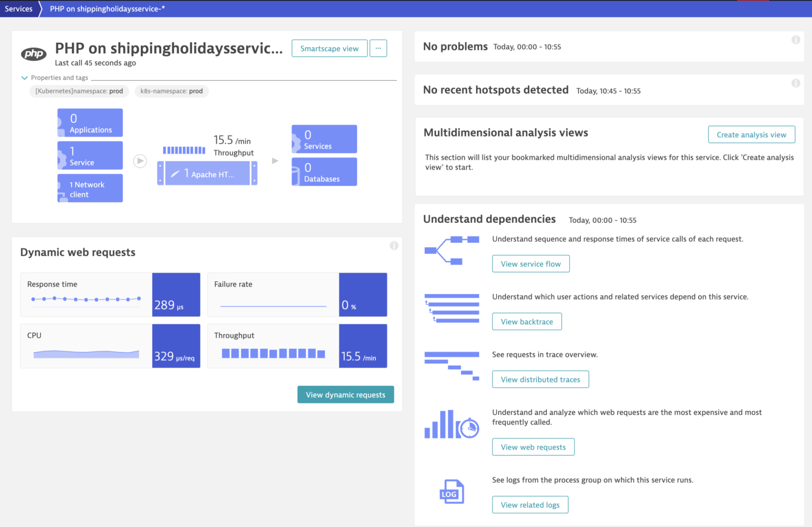Click the Multidimensional analysis views heading
This screenshot has height=527, width=812.
pyautogui.click(x=506, y=133)
